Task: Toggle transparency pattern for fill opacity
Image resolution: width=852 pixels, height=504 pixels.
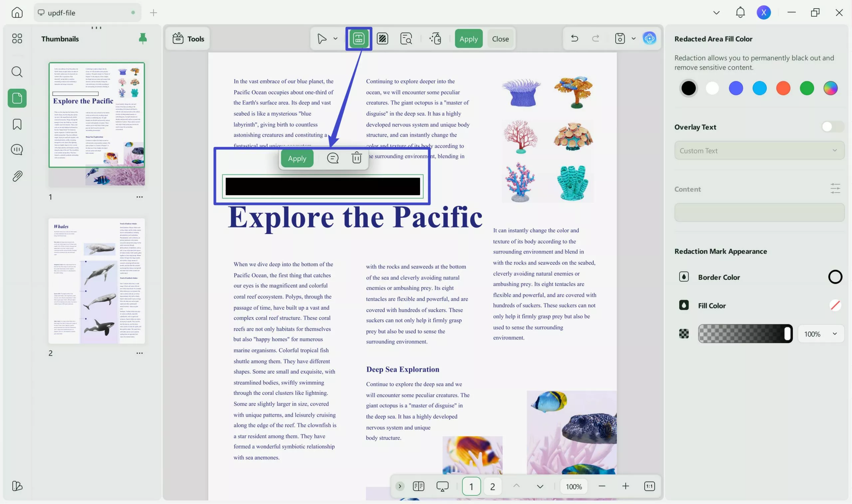Action: [x=684, y=334]
